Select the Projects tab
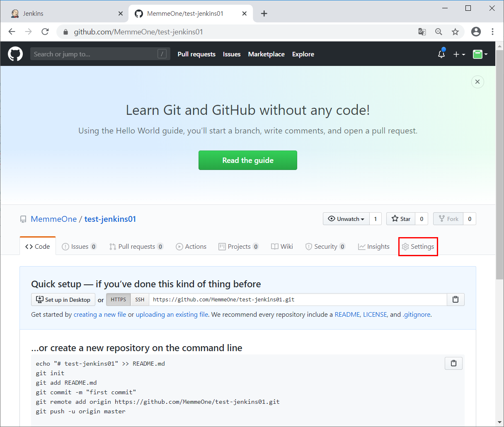The image size is (504, 427). click(x=239, y=247)
